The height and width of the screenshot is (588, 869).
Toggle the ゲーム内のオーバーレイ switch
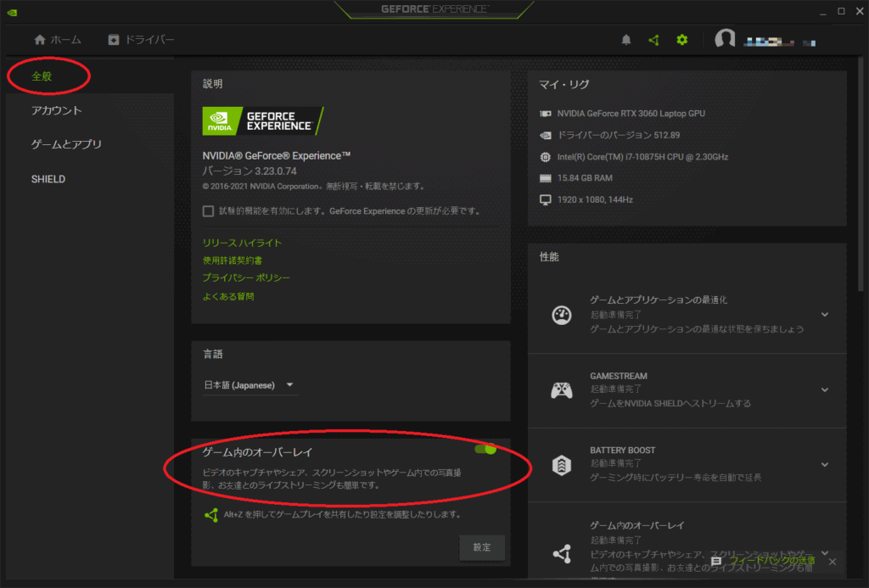(x=485, y=450)
